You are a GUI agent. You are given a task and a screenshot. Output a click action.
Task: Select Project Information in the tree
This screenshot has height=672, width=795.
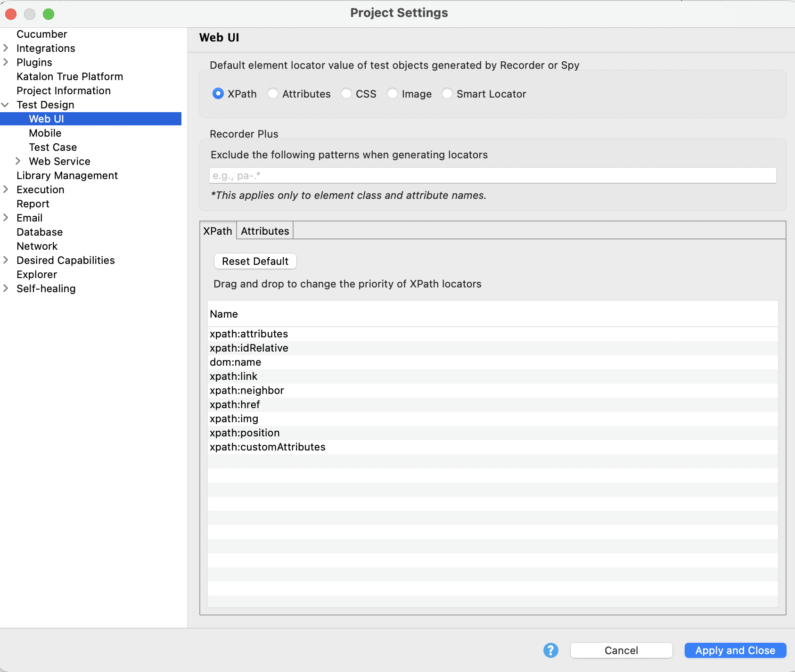click(x=64, y=90)
